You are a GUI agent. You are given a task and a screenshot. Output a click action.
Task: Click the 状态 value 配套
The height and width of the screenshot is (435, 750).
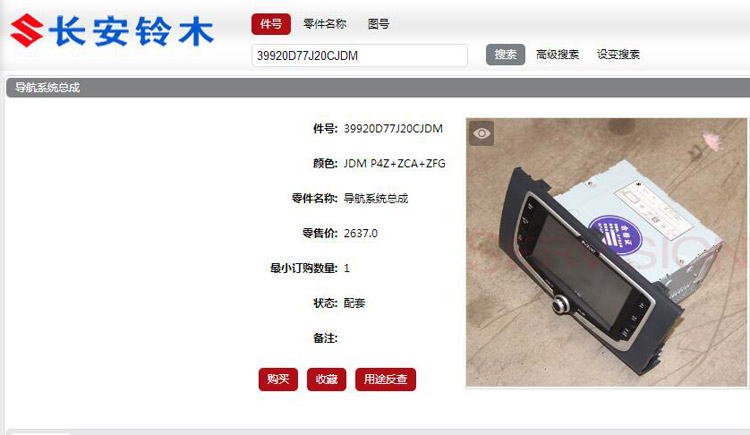point(354,303)
